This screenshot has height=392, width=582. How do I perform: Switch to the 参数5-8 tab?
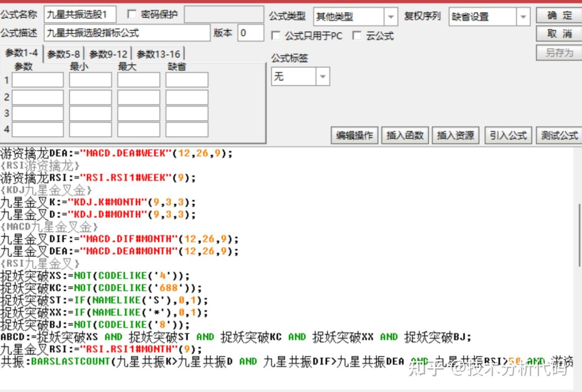tap(64, 54)
